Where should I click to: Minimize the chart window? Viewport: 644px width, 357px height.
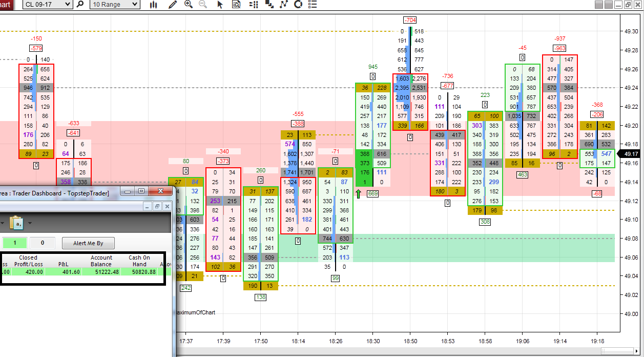click(618, 4)
